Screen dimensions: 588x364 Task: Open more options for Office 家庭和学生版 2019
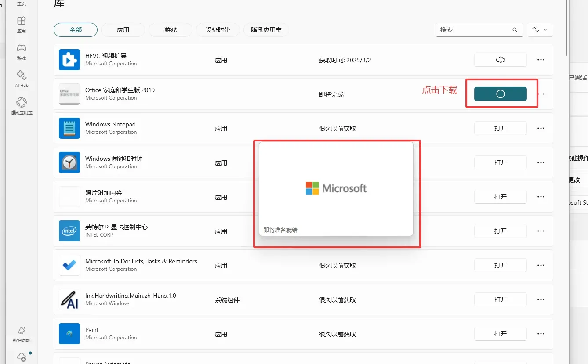point(541,94)
